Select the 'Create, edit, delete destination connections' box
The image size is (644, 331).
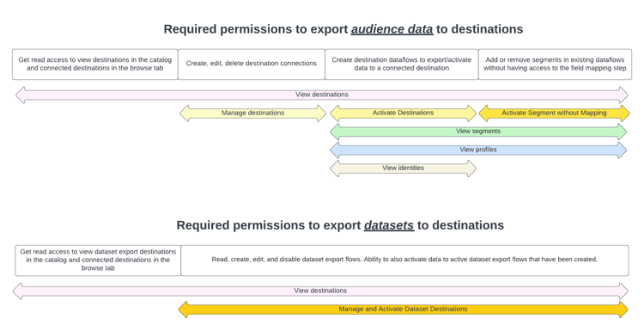(252, 64)
